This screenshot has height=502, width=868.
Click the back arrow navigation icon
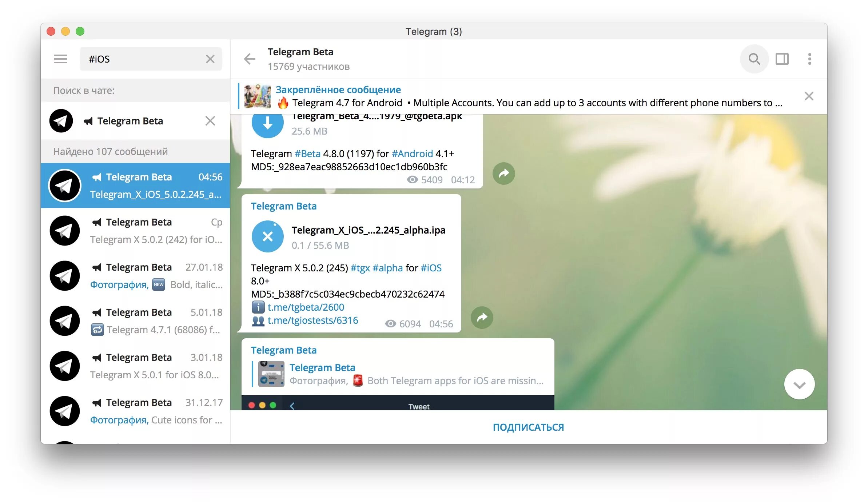click(x=249, y=59)
